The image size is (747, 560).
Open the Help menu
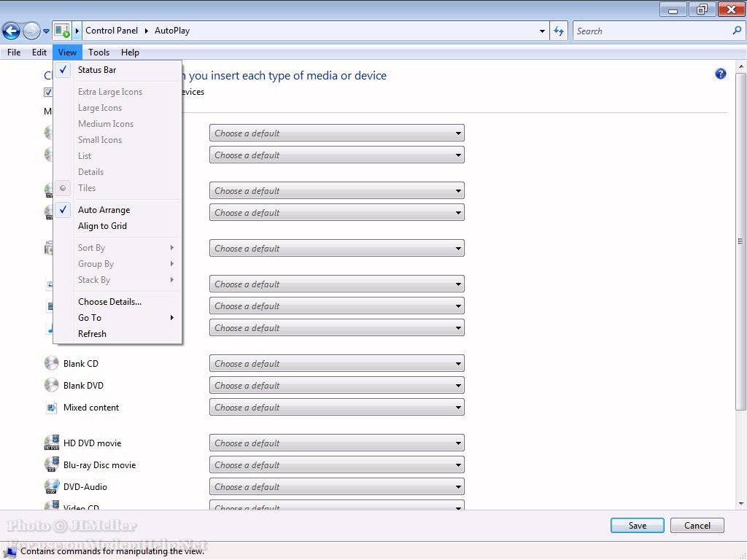tap(130, 52)
